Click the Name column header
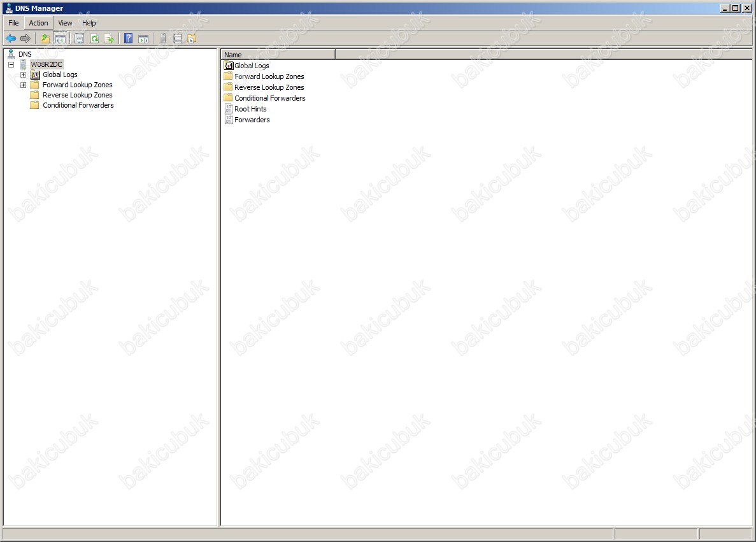 279,55
